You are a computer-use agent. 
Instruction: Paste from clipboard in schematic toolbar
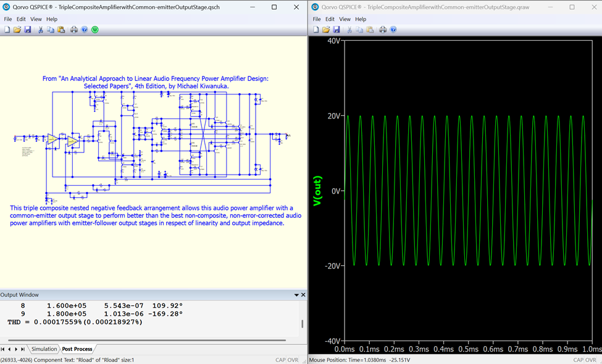tap(61, 30)
